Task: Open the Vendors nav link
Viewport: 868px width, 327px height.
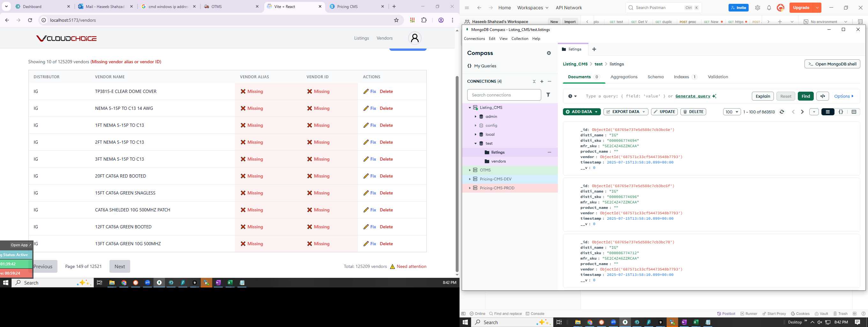Action: click(x=385, y=38)
